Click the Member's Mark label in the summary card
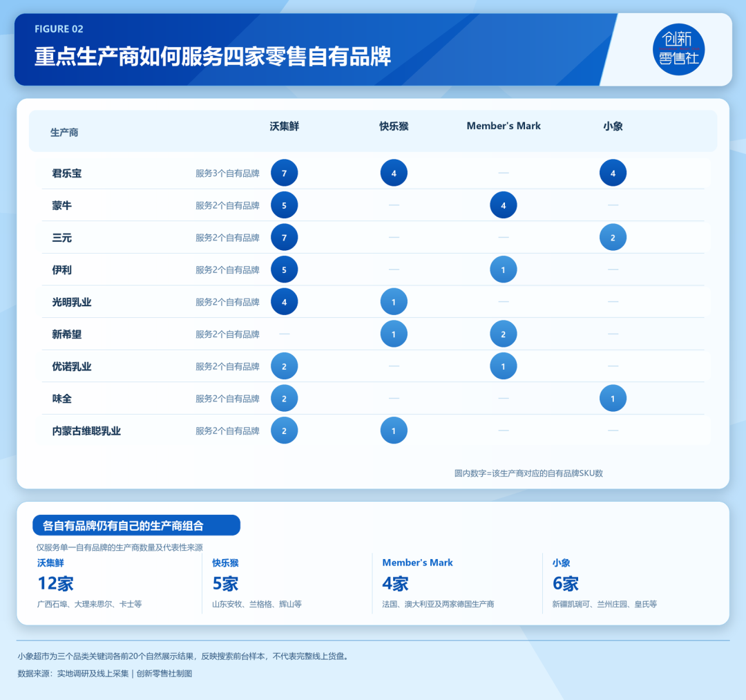Screen dimensions: 746x700 pyautogui.click(x=418, y=562)
